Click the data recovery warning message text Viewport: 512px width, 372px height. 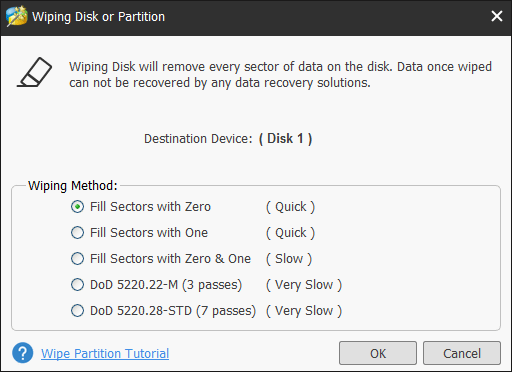click(280, 75)
